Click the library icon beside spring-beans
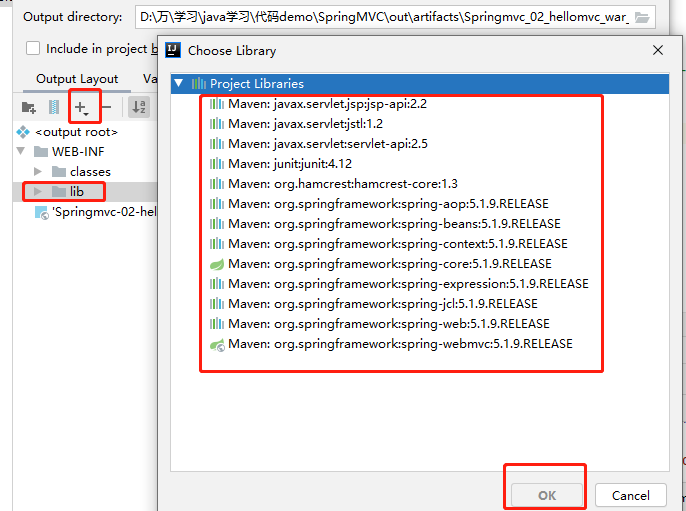The image size is (686, 511). [x=217, y=224]
